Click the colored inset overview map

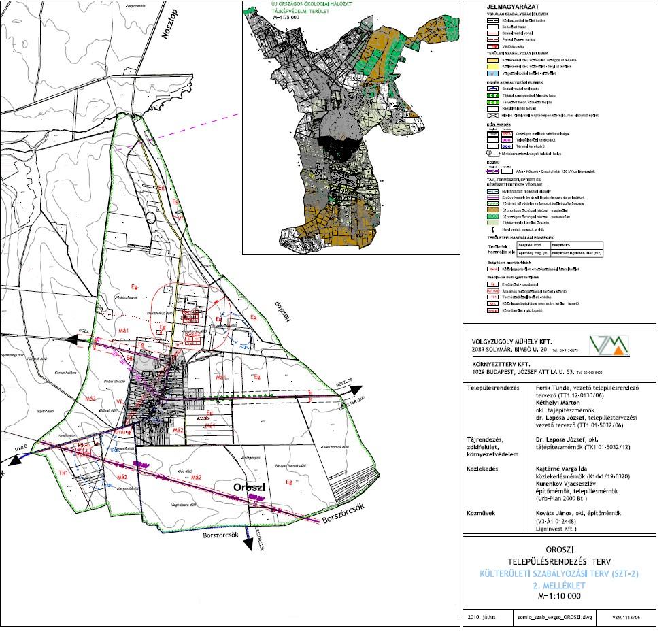[x=352, y=133]
